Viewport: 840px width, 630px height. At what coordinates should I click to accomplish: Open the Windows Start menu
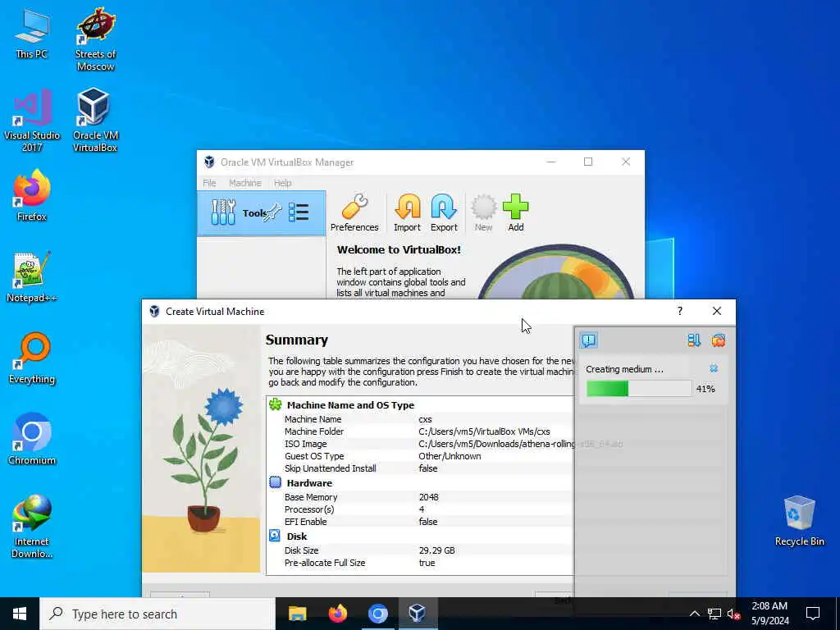point(20,614)
